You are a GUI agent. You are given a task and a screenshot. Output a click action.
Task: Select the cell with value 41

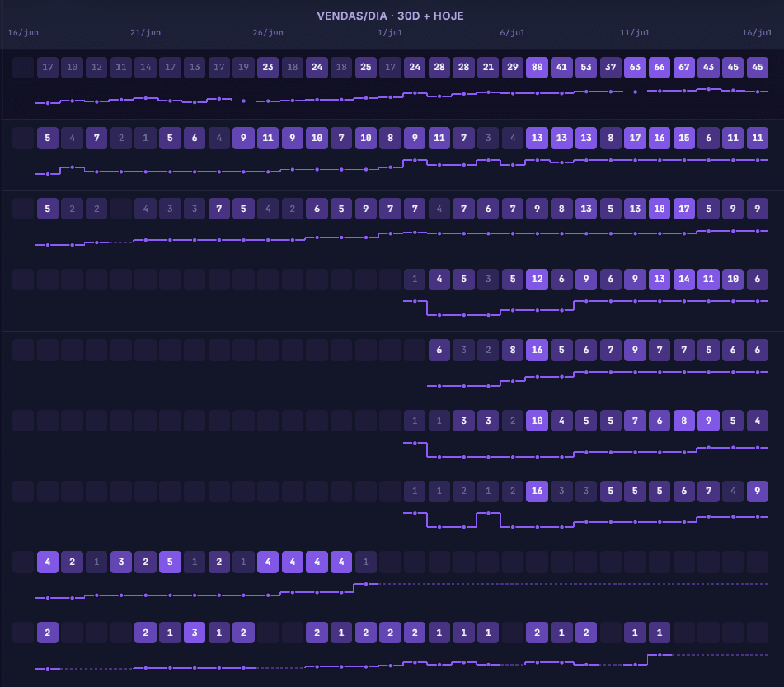point(561,67)
